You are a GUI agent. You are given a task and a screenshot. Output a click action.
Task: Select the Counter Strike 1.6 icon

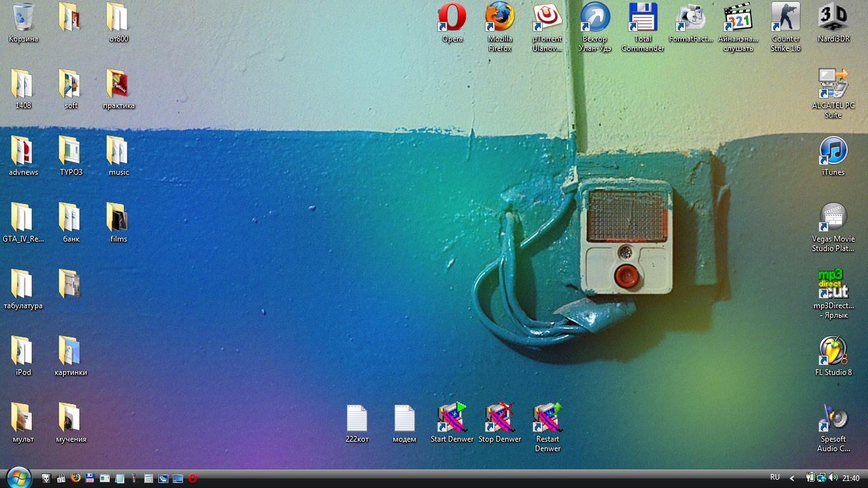pyautogui.click(x=785, y=18)
